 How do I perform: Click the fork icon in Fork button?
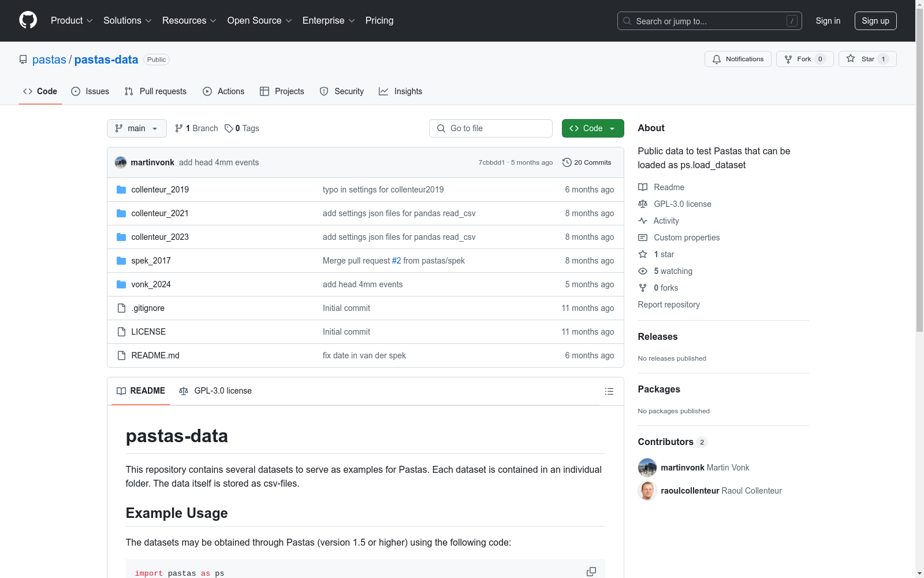coord(788,59)
